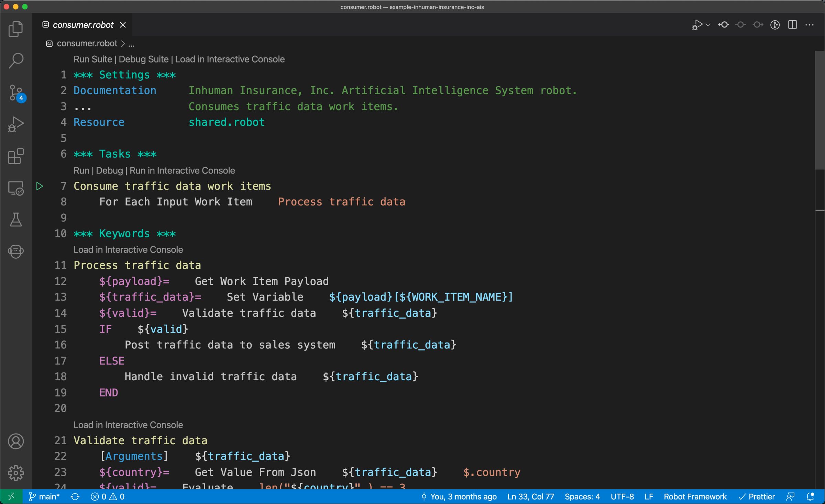Open the Search view
This screenshot has width=825, height=504.
pyautogui.click(x=16, y=60)
